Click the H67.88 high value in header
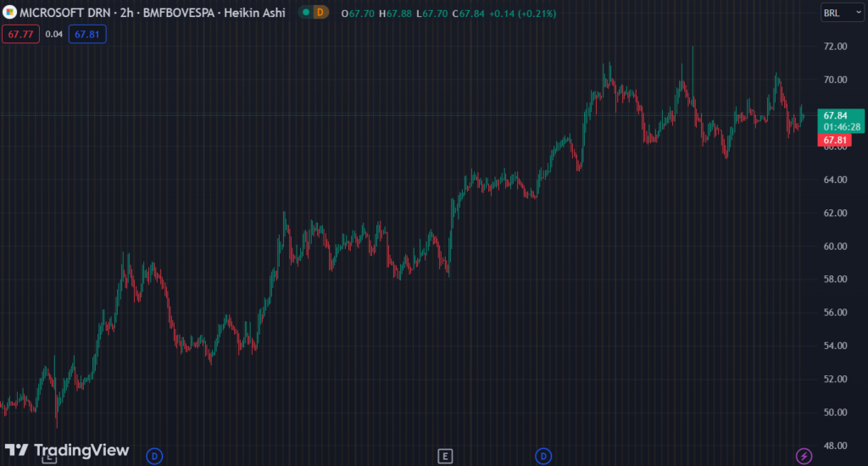 point(395,14)
